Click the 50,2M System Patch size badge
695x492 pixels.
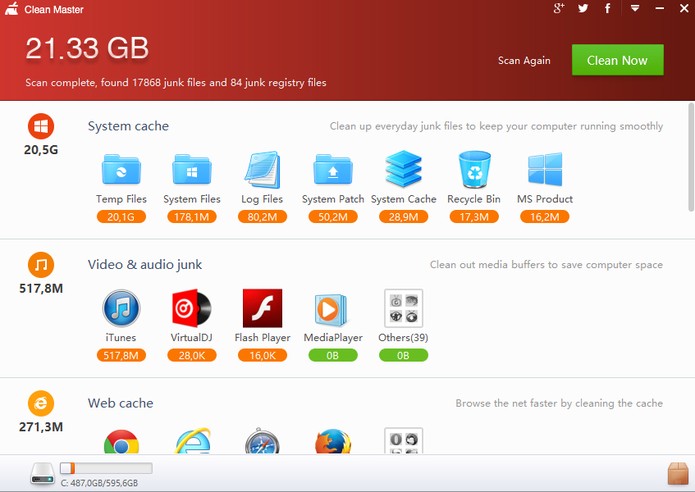click(x=333, y=217)
